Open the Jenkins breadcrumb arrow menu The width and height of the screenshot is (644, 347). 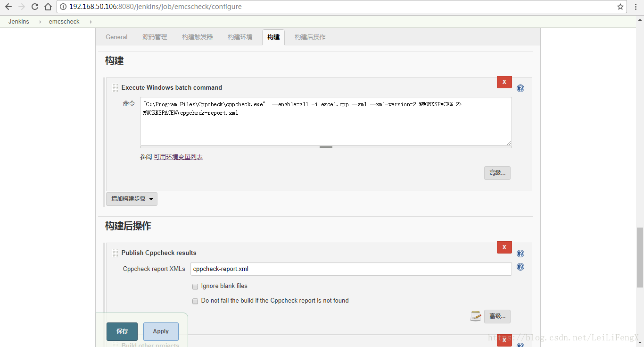(41, 22)
